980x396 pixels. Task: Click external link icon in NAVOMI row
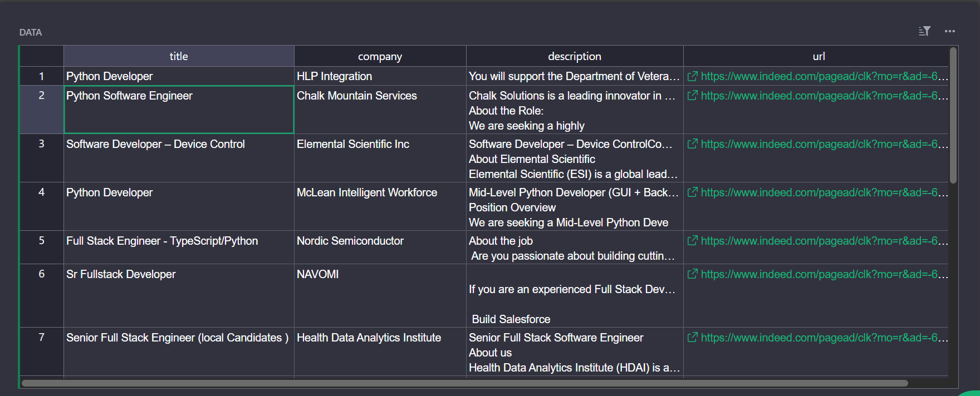click(x=692, y=274)
